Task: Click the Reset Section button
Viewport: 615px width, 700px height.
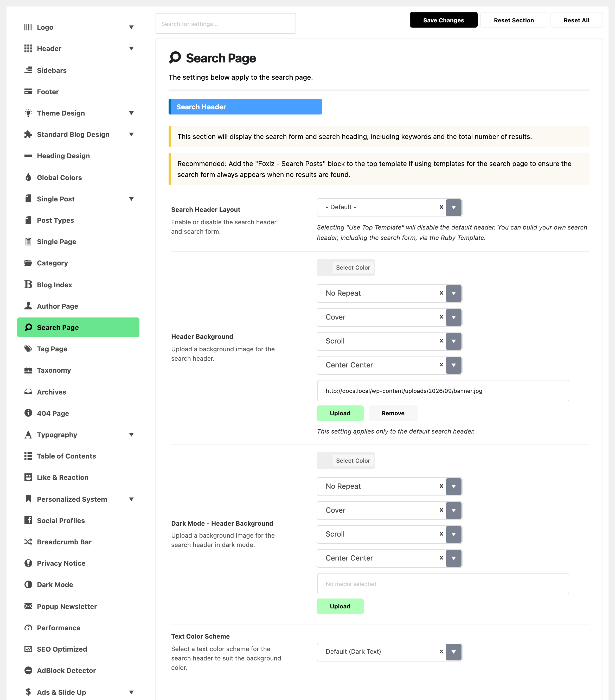Action: click(514, 20)
